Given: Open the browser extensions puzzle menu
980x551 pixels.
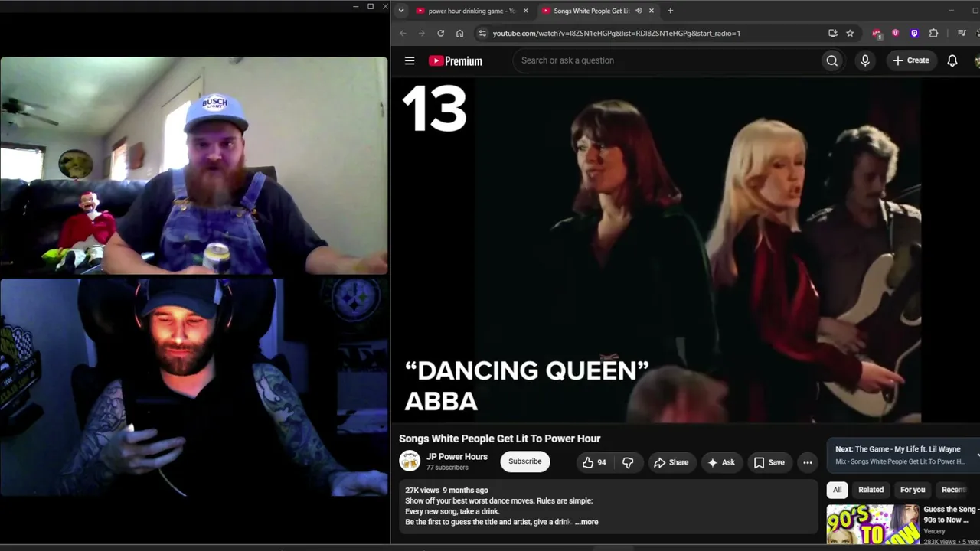Looking at the screenshot, I should tap(933, 34).
